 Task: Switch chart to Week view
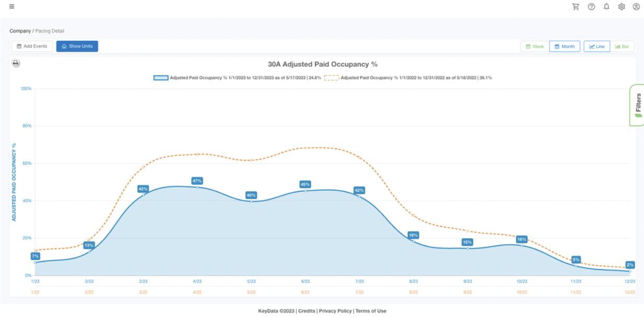click(x=534, y=46)
